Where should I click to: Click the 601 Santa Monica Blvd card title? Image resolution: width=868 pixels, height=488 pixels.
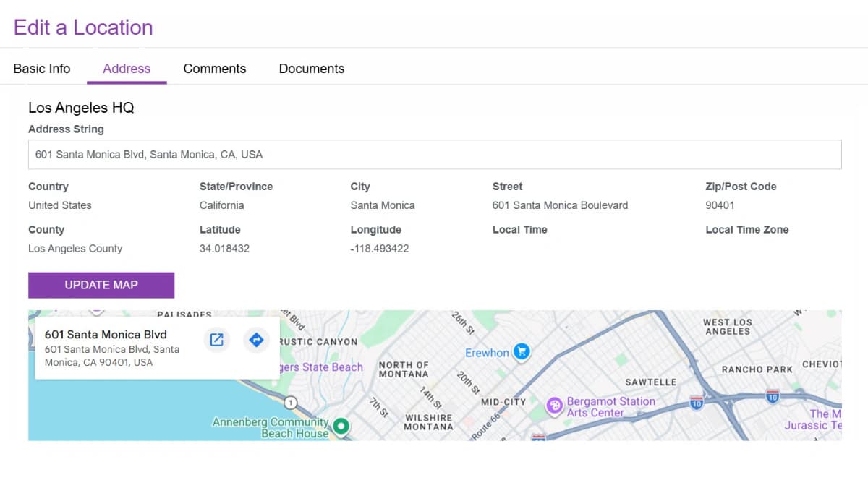pos(106,335)
